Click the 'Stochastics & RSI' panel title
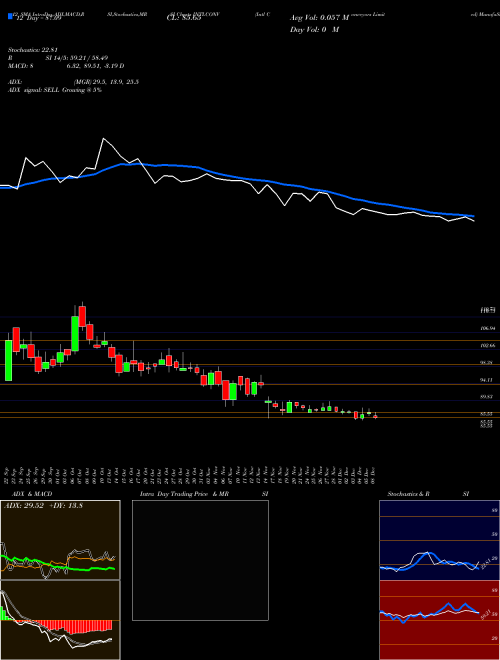This screenshot has width=500, height=660. tap(428, 494)
